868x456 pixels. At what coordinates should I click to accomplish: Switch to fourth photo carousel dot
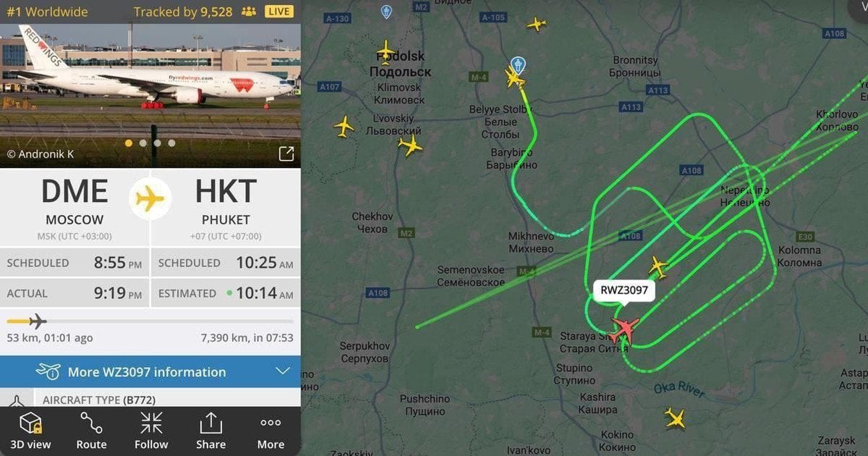(171, 143)
